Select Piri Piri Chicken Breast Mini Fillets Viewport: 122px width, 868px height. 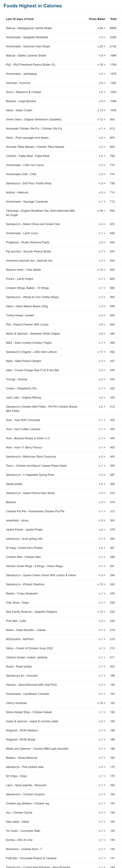tap(61, 409)
